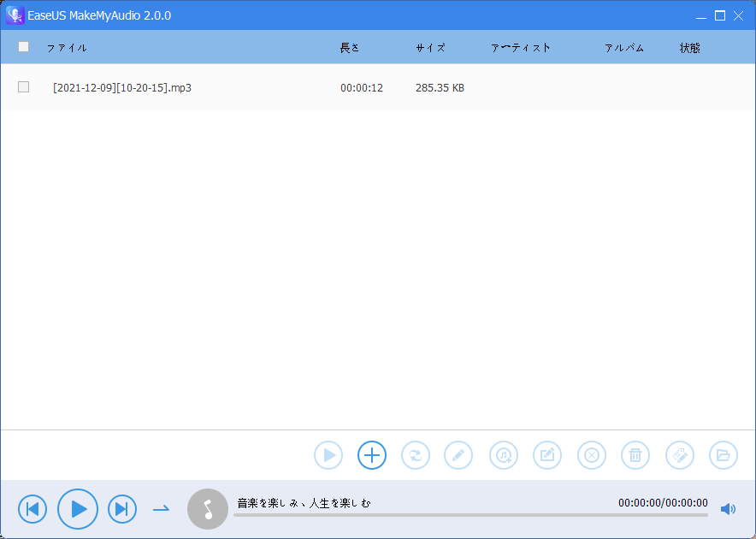Select the Convert (refresh) icon on the toolbar
This screenshot has height=539, width=756.
tap(415, 455)
